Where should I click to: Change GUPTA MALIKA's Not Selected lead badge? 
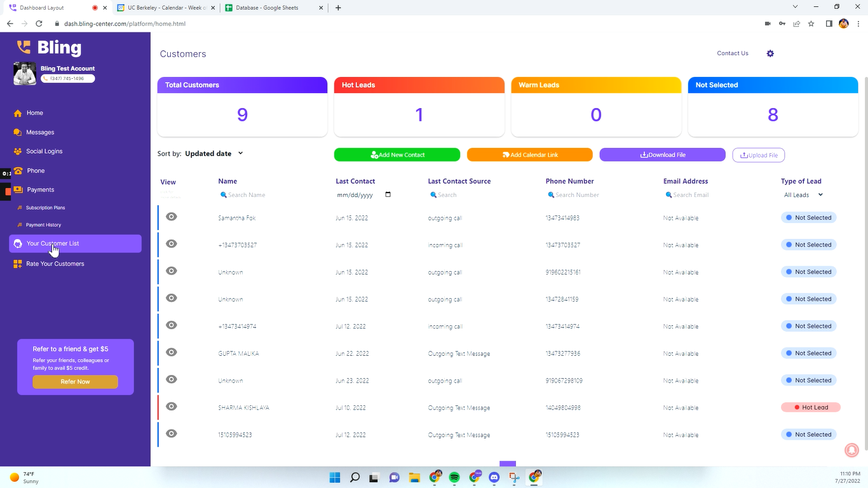pyautogui.click(x=808, y=353)
